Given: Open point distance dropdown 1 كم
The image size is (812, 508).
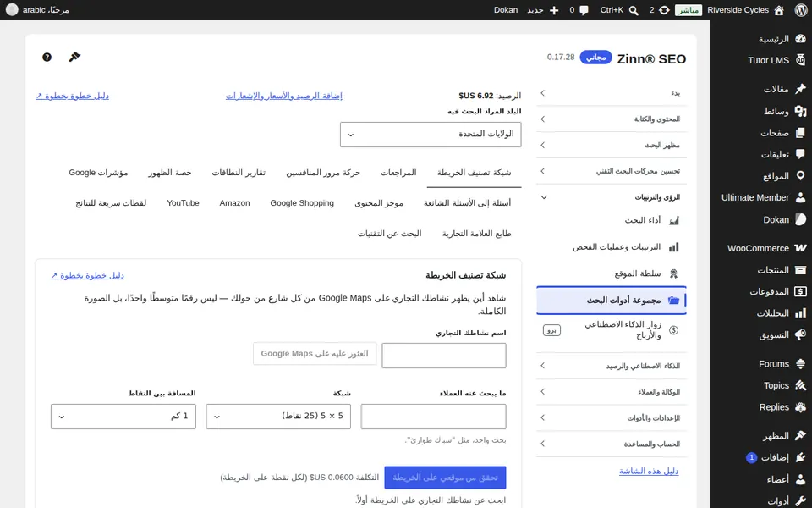Looking at the screenshot, I should click(123, 417).
